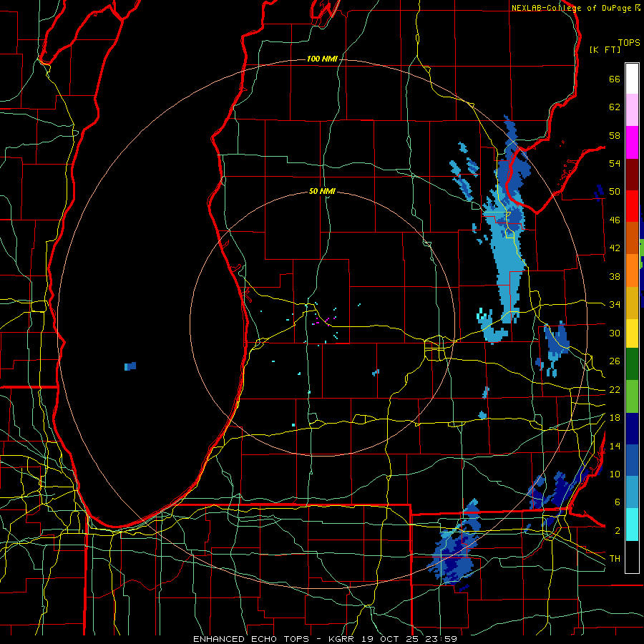This screenshot has height=644, width=644.
Task: Click the legend value "50"
Action: coord(615,192)
